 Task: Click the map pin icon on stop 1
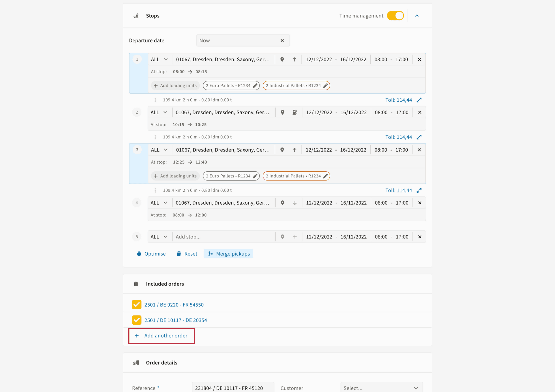pyautogui.click(x=282, y=59)
